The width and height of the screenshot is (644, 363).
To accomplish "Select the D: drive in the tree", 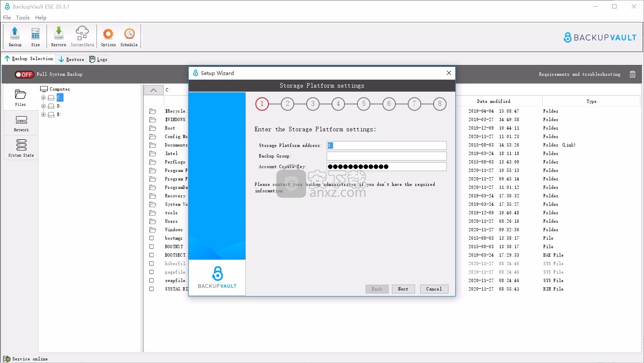I will tap(59, 106).
